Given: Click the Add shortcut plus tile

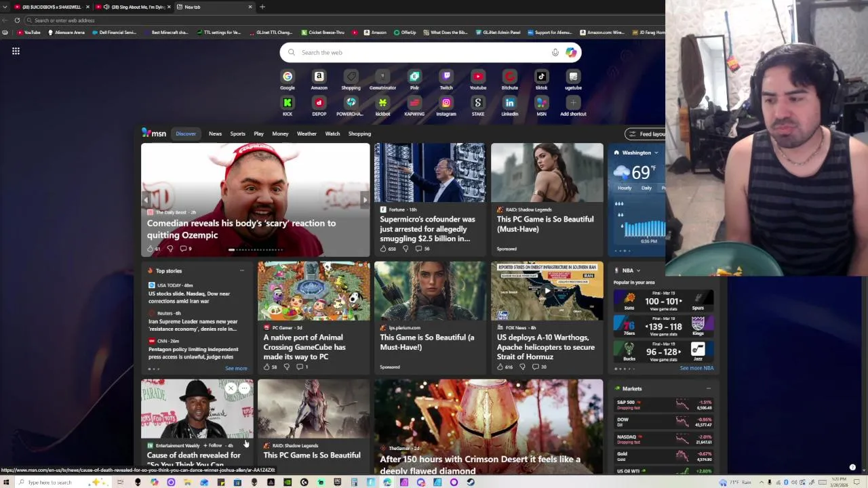Looking at the screenshot, I should 573,106.
